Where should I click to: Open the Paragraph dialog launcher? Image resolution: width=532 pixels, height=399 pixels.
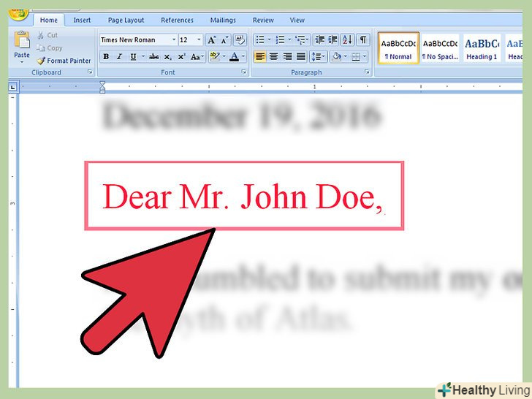click(367, 72)
